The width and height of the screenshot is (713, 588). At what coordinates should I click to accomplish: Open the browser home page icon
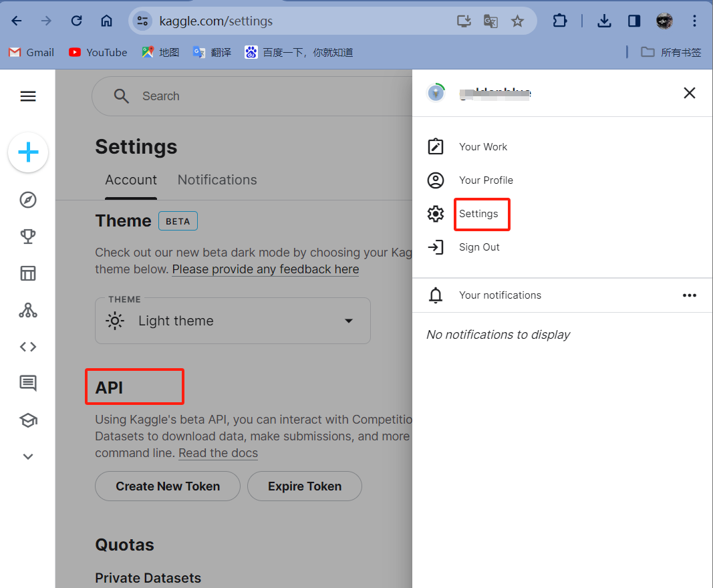[x=106, y=21]
